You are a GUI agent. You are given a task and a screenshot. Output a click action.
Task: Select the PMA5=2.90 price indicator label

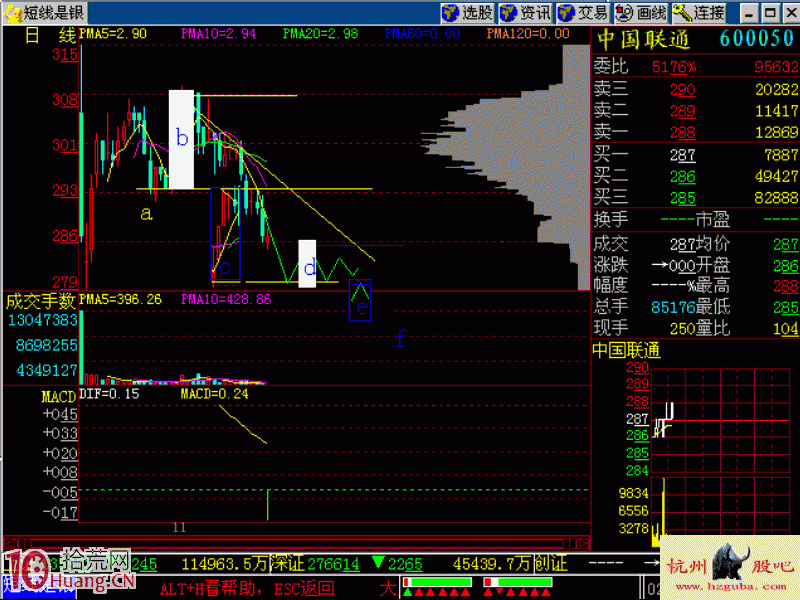pos(113,34)
